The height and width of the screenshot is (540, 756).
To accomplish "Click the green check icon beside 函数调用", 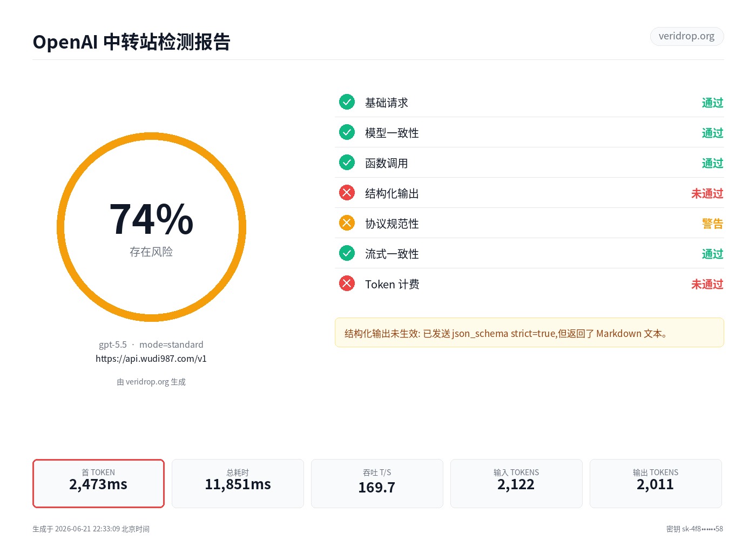I will tap(347, 163).
